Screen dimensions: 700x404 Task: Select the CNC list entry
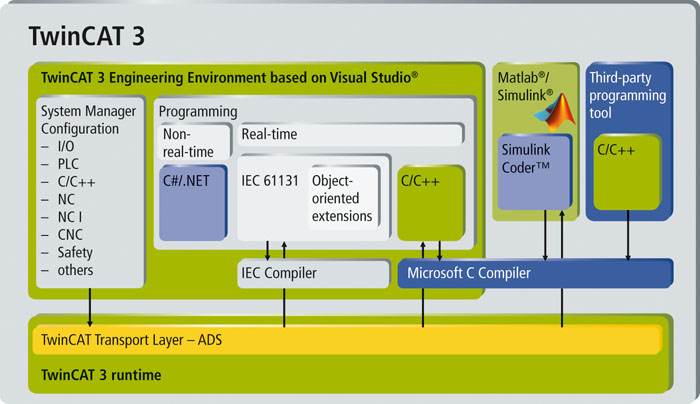click(70, 234)
